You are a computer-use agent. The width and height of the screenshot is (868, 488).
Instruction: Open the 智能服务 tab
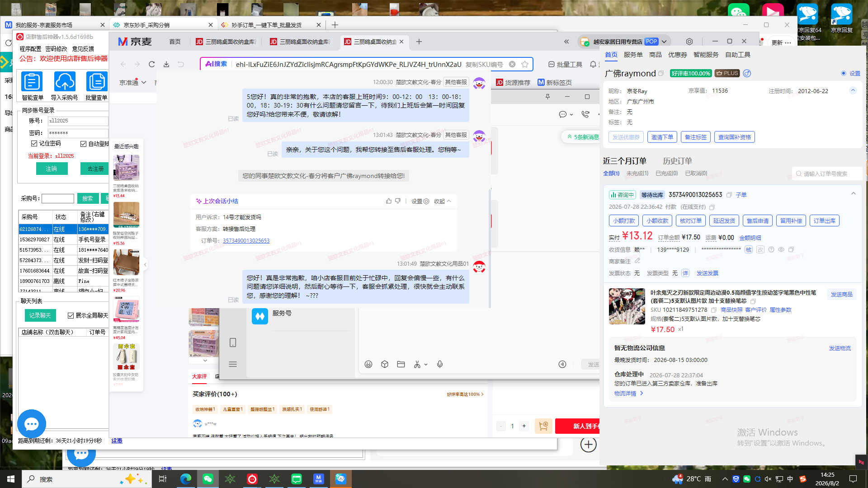706,55
